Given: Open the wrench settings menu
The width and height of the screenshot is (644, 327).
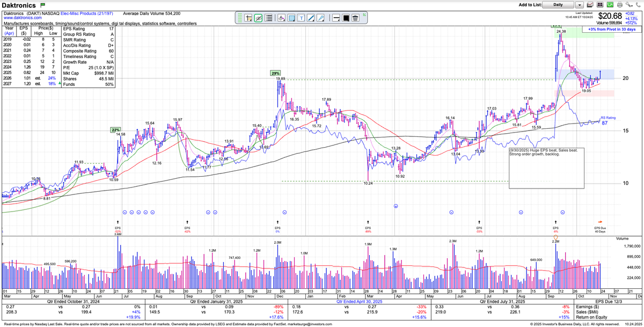Looking at the screenshot, I should (629, 5).
